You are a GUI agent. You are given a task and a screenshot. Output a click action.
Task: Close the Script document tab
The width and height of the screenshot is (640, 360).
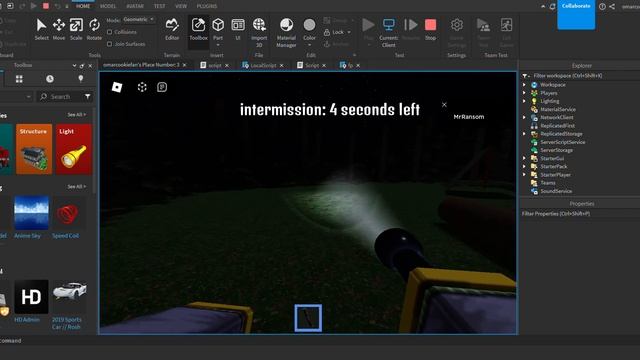point(324,65)
